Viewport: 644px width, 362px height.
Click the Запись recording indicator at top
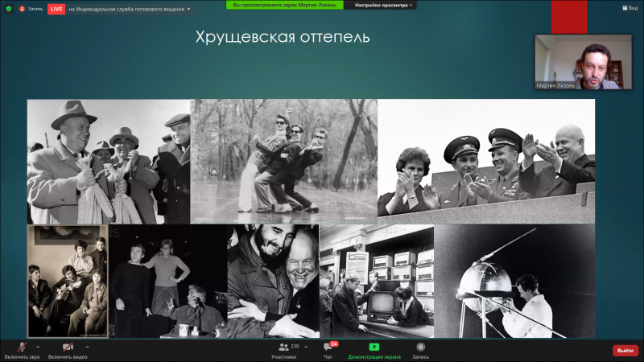coord(31,9)
